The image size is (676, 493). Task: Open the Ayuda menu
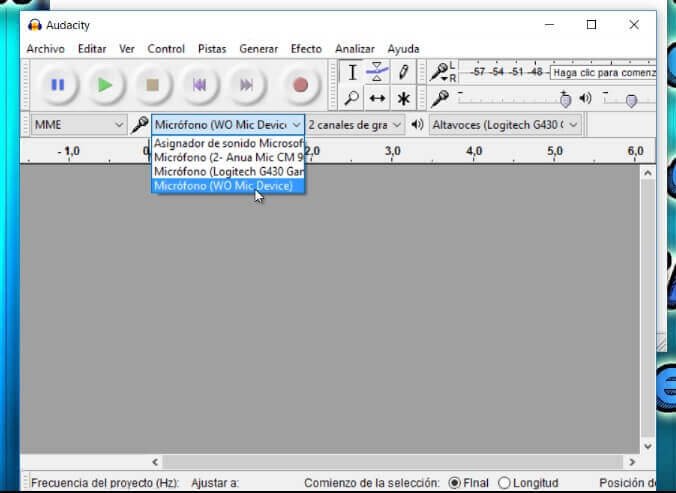tap(403, 49)
